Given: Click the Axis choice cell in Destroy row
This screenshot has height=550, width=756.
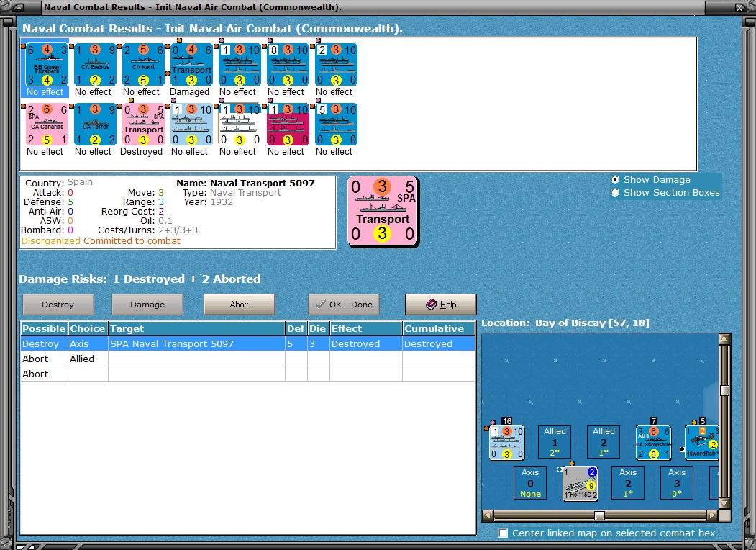Looking at the screenshot, I should (88, 343).
